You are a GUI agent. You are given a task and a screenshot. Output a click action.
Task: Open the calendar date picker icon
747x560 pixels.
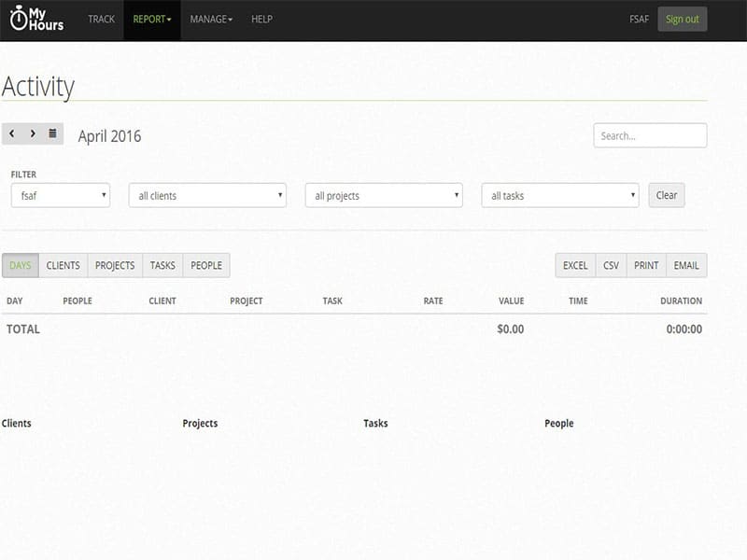pyautogui.click(x=53, y=134)
